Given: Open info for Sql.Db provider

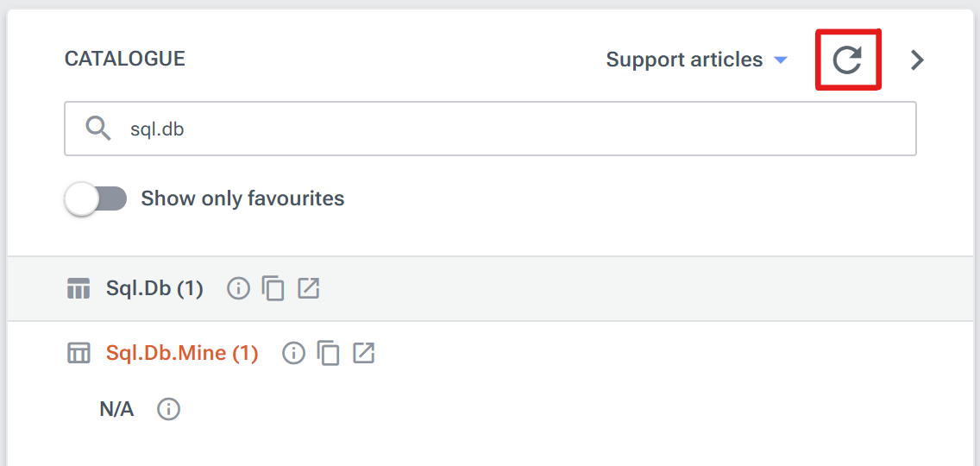Looking at the screenshot, I should pos(238,288).
